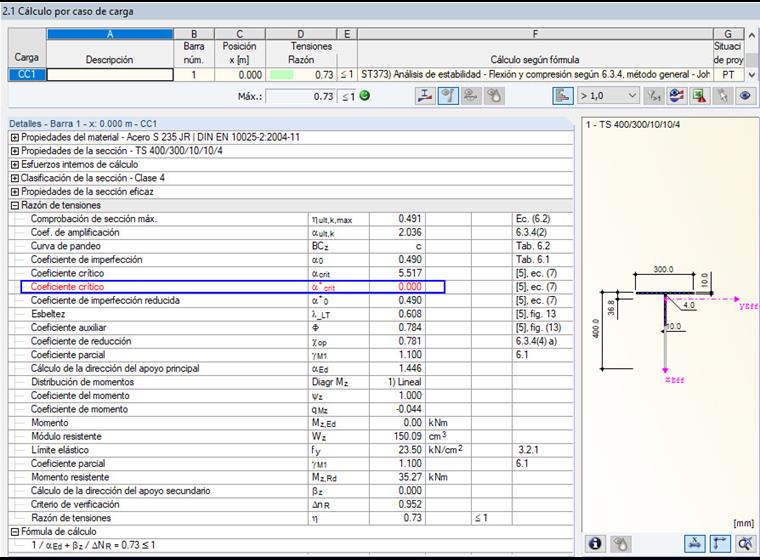Click the CC1 description input cell
Screen dimensions: 760x560
(x=110, y=75)
